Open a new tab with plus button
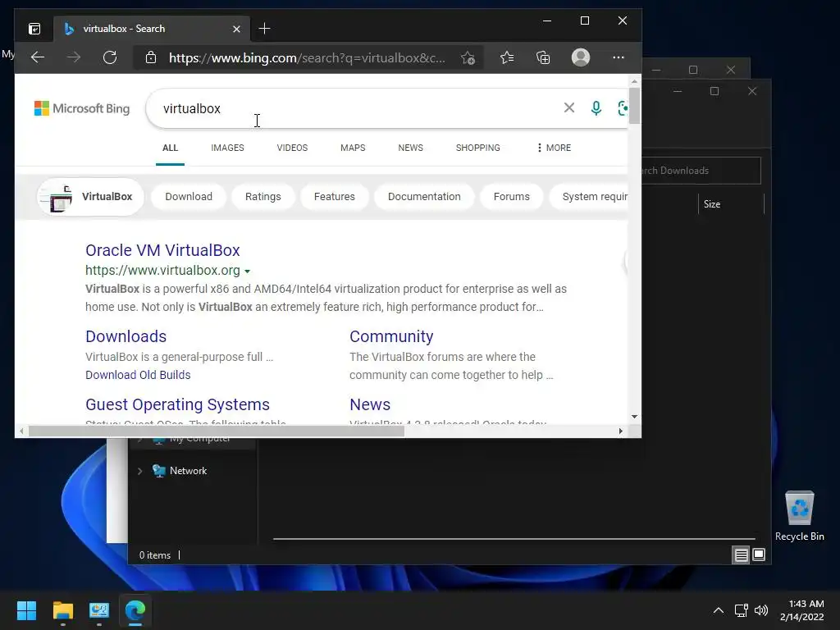Screen dimensions: 840x630 264,29
